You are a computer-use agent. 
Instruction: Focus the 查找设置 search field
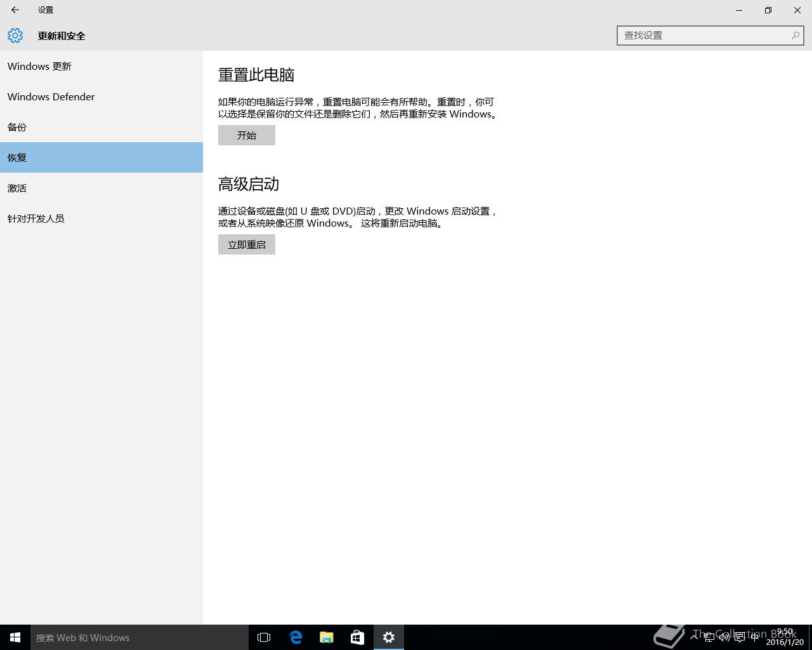[x=710, y=36]
